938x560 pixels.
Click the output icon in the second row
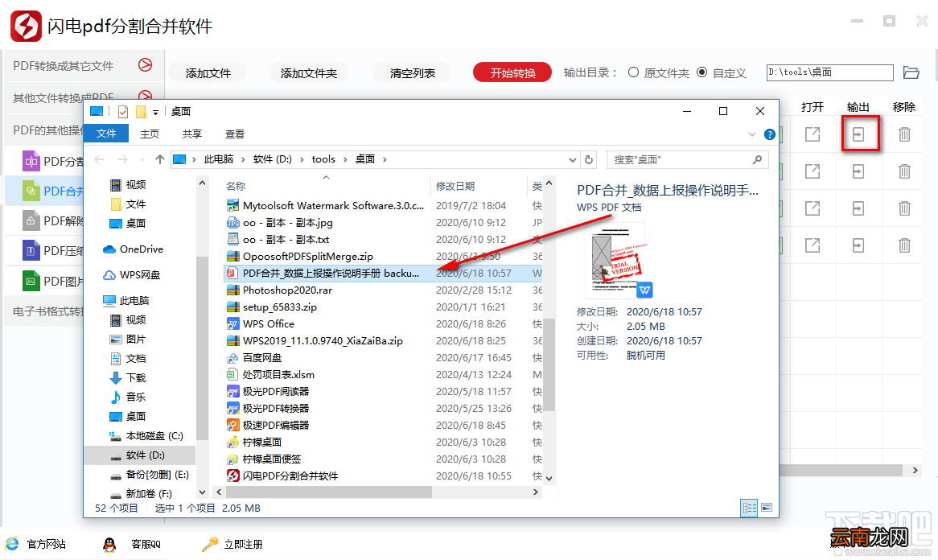[x=858, y=171]
